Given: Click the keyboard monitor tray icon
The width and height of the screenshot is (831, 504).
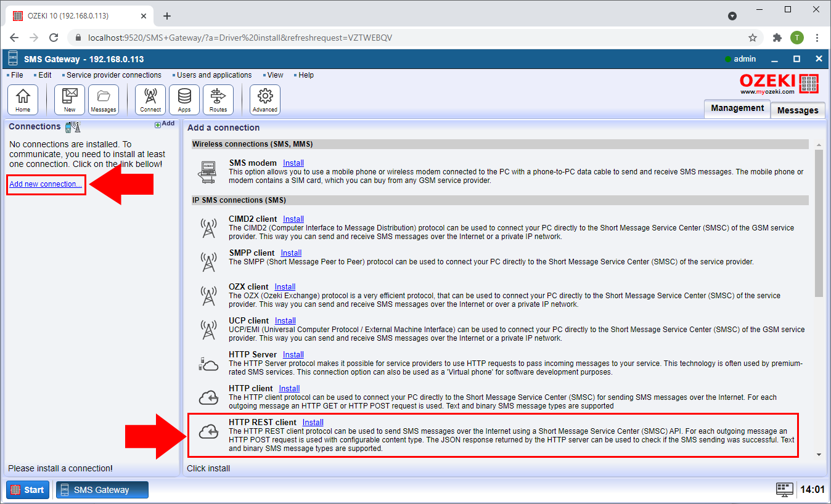Looking at the screenshot, I should tap(784, 490).
